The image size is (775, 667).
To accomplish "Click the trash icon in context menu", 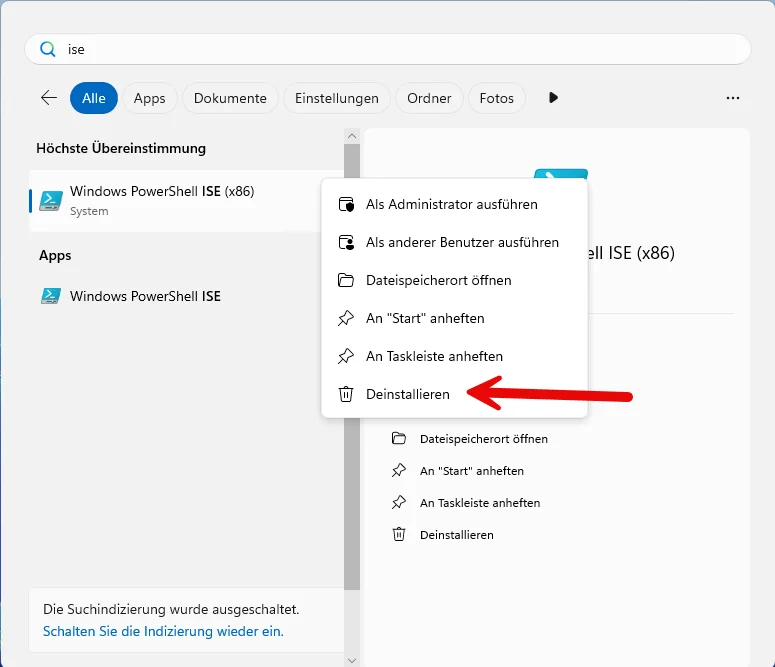I will pos(346,395).
